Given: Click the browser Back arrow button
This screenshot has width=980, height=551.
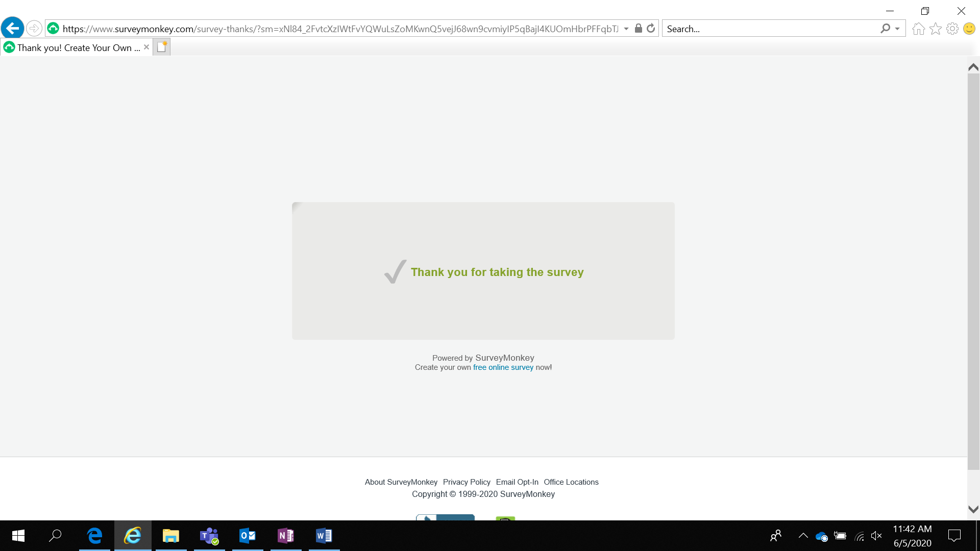Looking at the screenshot, I should 13,29.
